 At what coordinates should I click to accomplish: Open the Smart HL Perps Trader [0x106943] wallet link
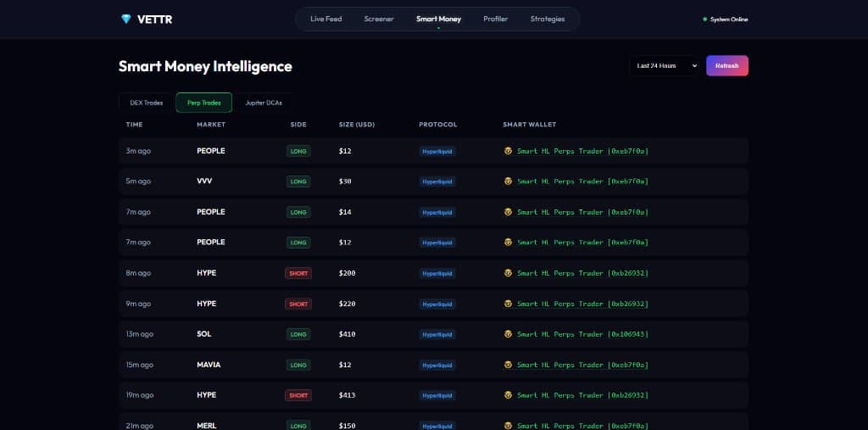[582, 334]
